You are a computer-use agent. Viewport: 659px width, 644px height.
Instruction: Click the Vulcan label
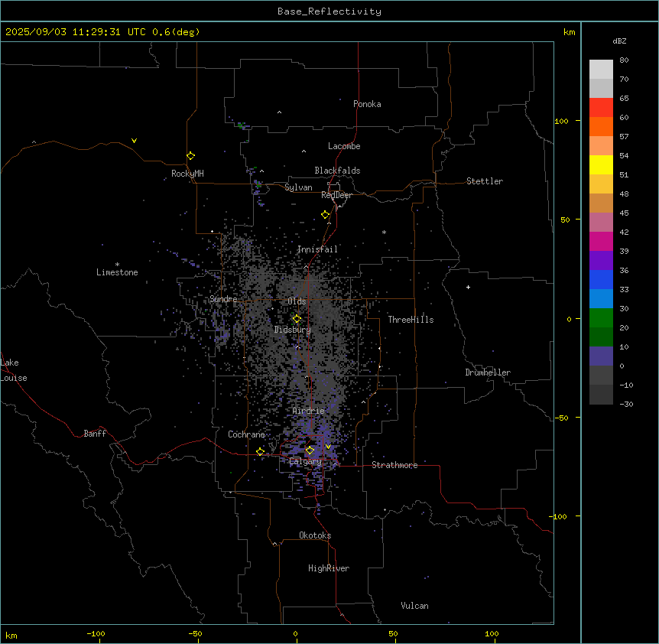[x=414, y=606]
